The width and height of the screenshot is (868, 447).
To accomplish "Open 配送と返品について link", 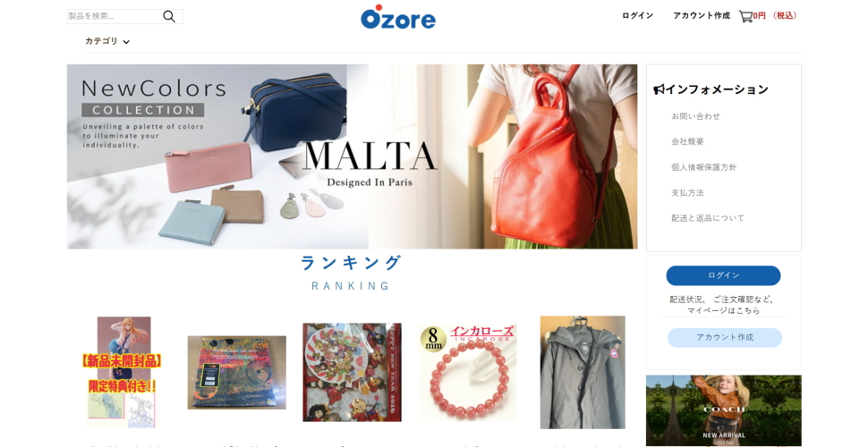I will 708,218.
